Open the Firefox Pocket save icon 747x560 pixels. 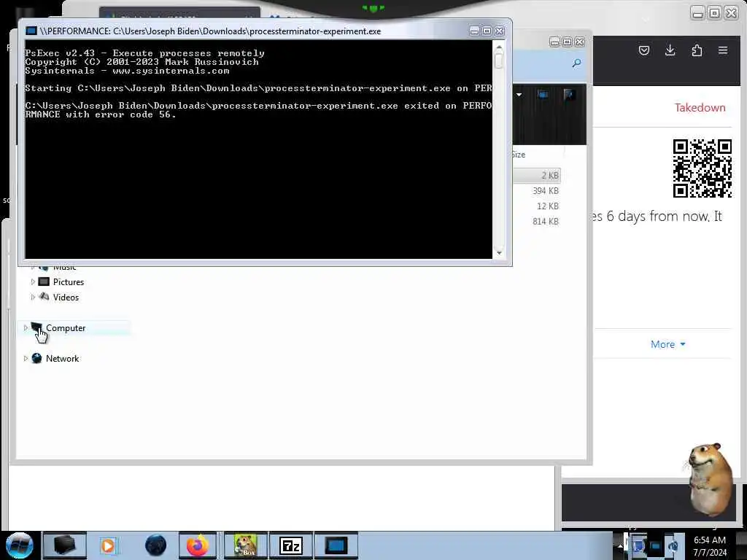point(644,50)
